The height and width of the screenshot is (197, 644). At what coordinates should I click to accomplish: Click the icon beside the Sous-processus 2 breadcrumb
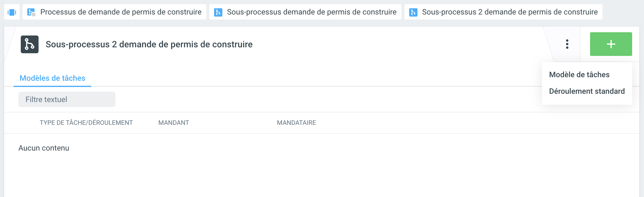[413, 12]
